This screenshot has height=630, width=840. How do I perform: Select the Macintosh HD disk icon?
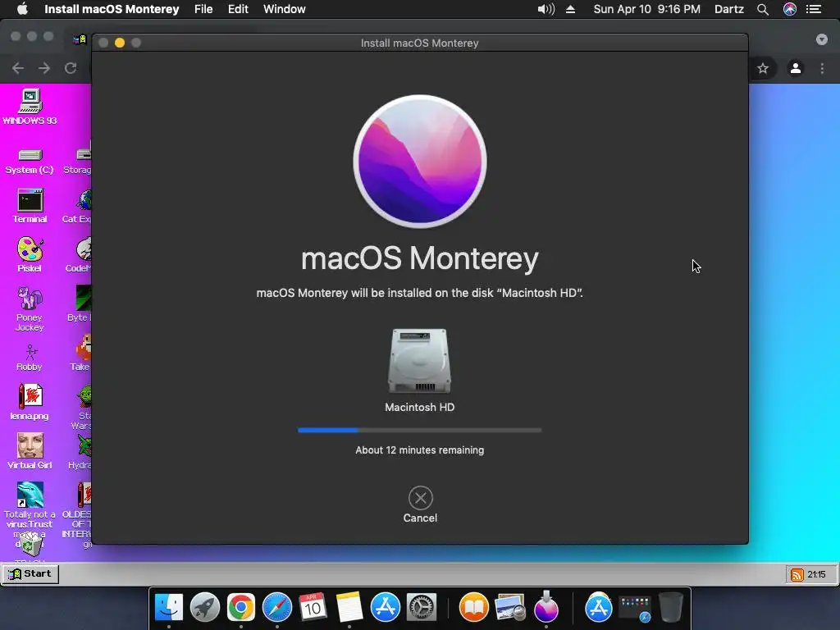(419, 361)
